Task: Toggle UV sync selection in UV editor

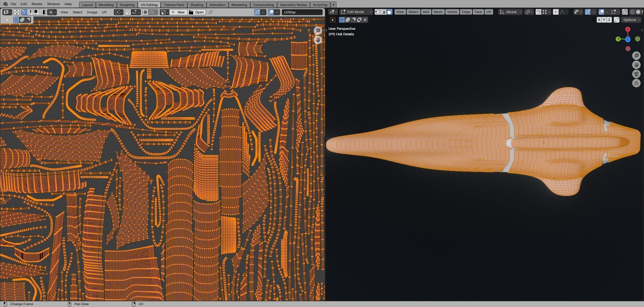Action: [16, 12]
